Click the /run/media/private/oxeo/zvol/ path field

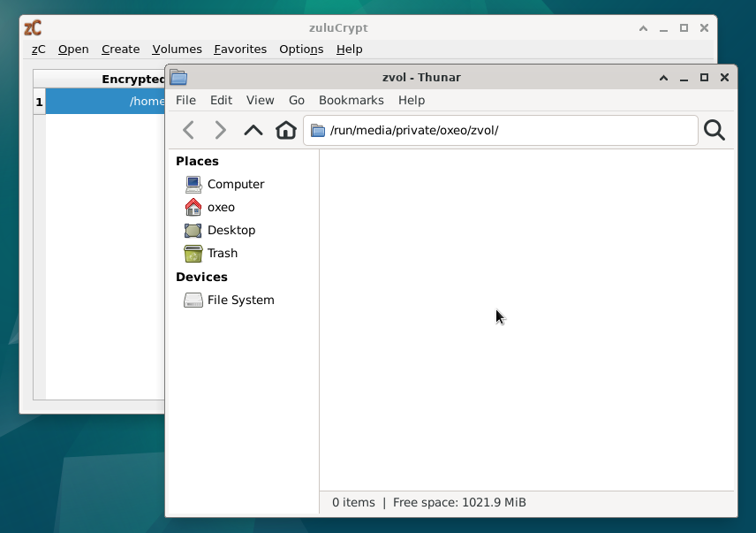point(501,130)
